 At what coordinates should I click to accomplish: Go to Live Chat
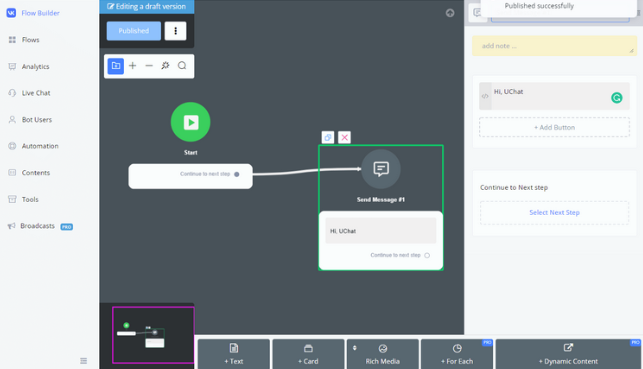[36, 93]
